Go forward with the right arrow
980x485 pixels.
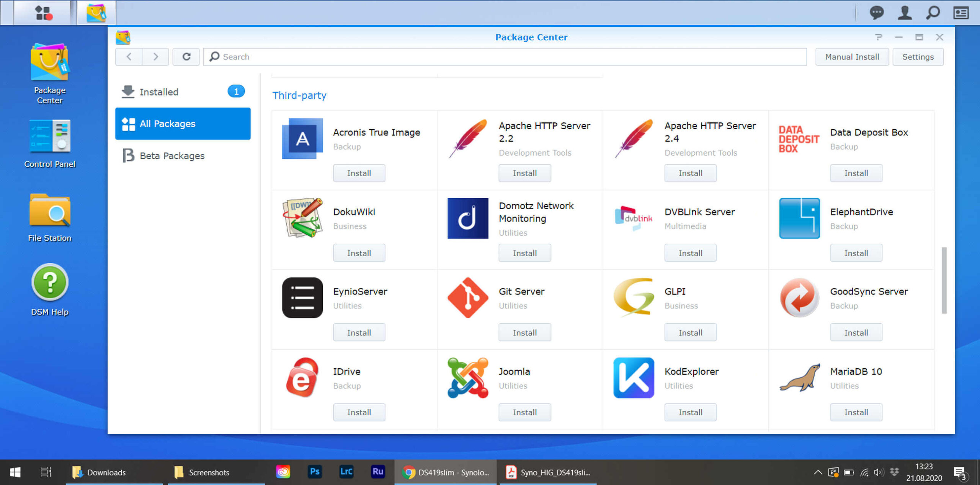pos(155,57)
